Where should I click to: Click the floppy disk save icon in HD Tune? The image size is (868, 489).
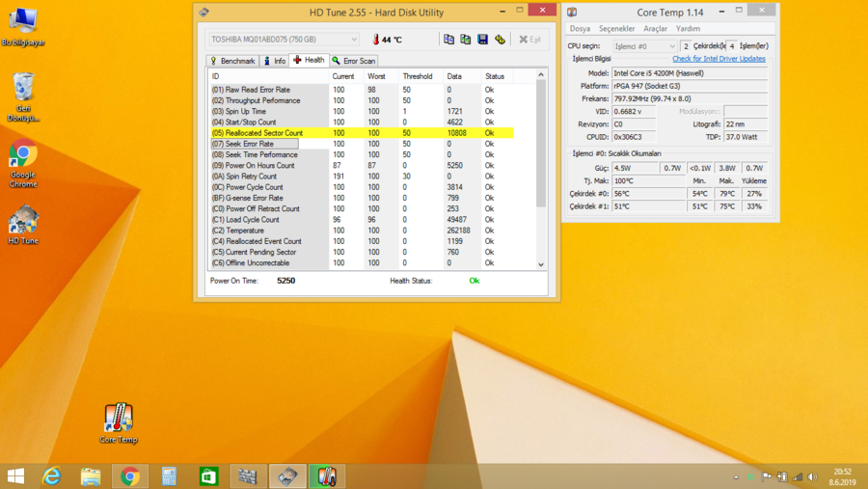[x=483, y=40]
